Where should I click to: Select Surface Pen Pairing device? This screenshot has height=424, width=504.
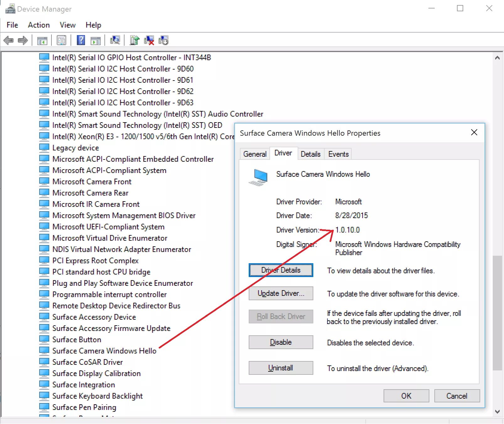[x=84, y=407]
